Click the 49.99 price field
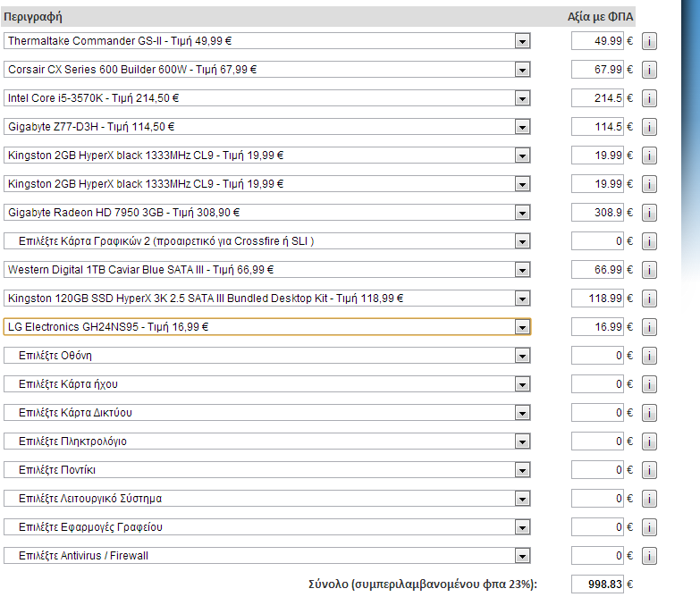 coord(597,41)
